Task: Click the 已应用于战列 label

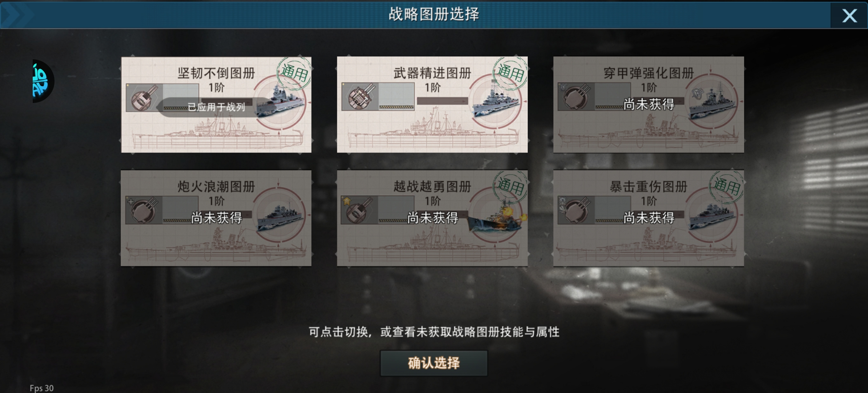Action: 216,107
